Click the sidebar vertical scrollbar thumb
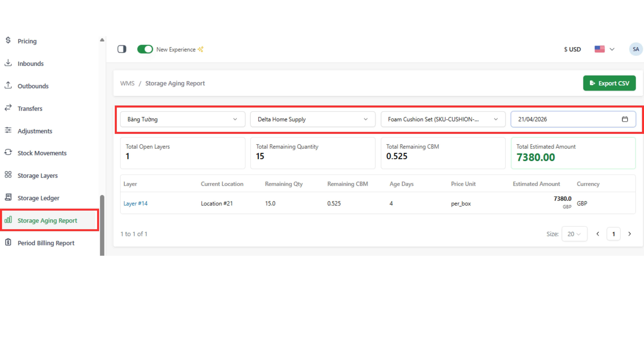 point(102,225)
